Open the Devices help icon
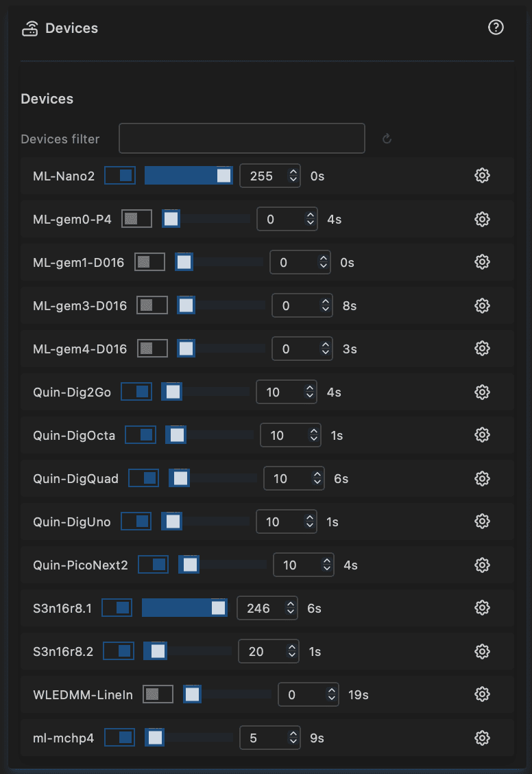This screenshot has width=532, height=774. (x=496, y=27)
